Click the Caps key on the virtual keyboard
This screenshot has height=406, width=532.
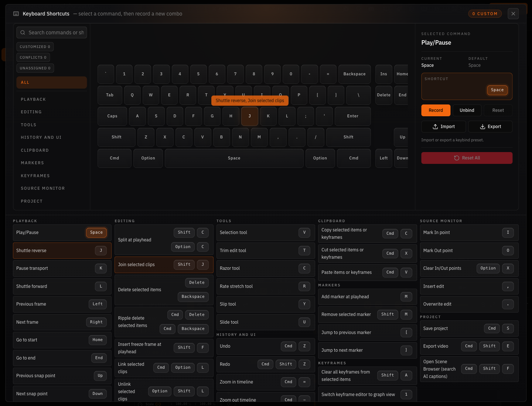tap(112, 116)
